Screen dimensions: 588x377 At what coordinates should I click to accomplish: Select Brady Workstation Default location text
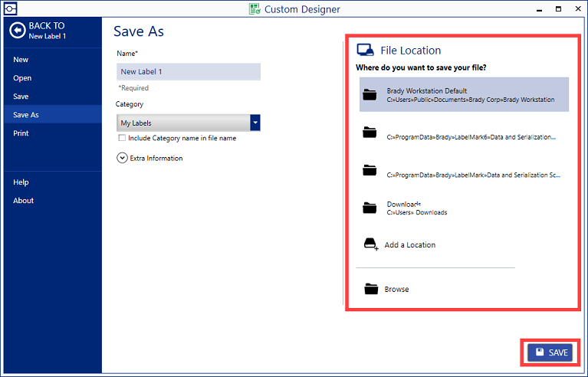pos(427,90)
